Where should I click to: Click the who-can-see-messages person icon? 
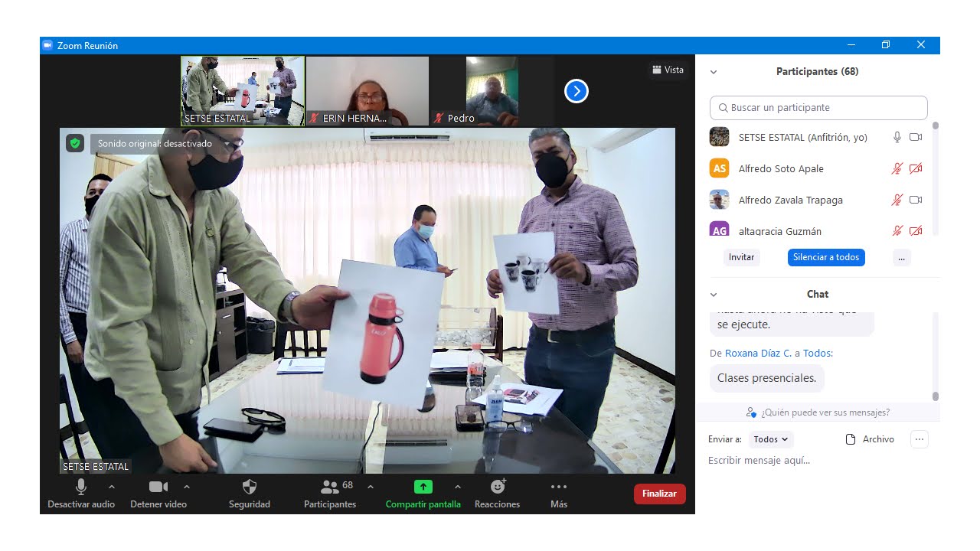coord(751,412)
